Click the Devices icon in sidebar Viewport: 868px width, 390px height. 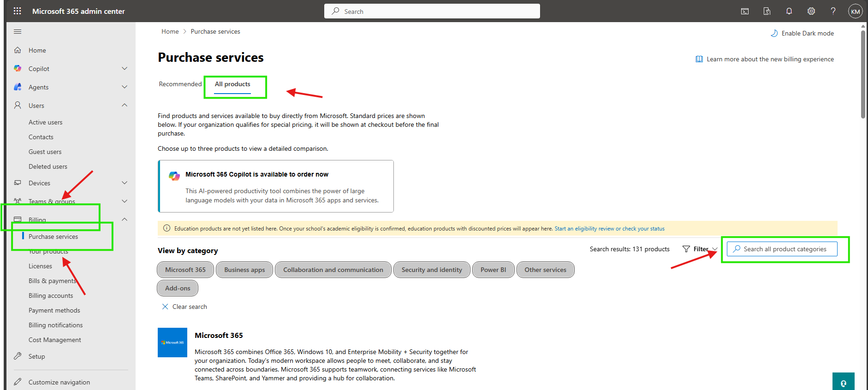[18, 183]
